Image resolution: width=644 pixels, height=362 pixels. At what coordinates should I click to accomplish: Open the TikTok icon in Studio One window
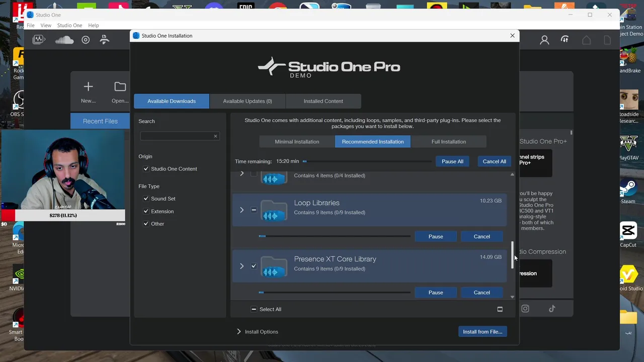pos(552,309)
